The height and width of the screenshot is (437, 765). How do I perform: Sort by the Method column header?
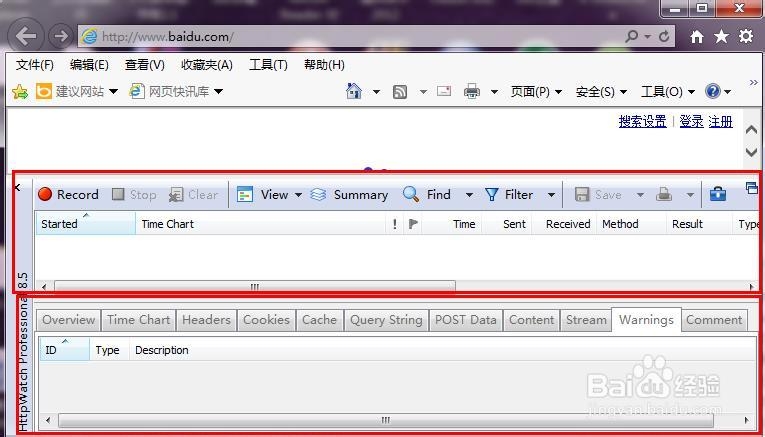click(x=631, y=223)
